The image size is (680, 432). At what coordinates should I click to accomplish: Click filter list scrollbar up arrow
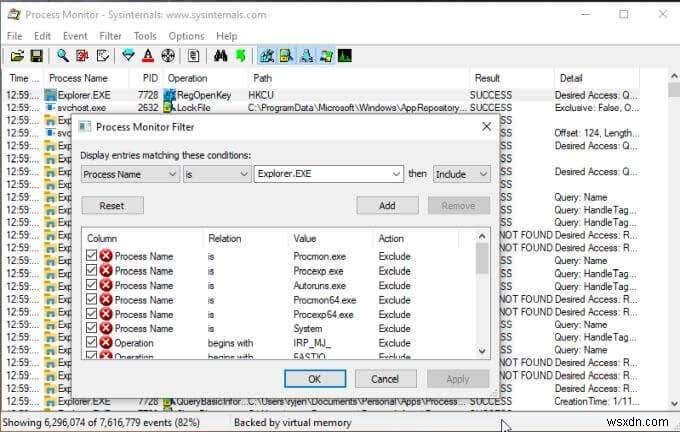[x=482, y=236]
